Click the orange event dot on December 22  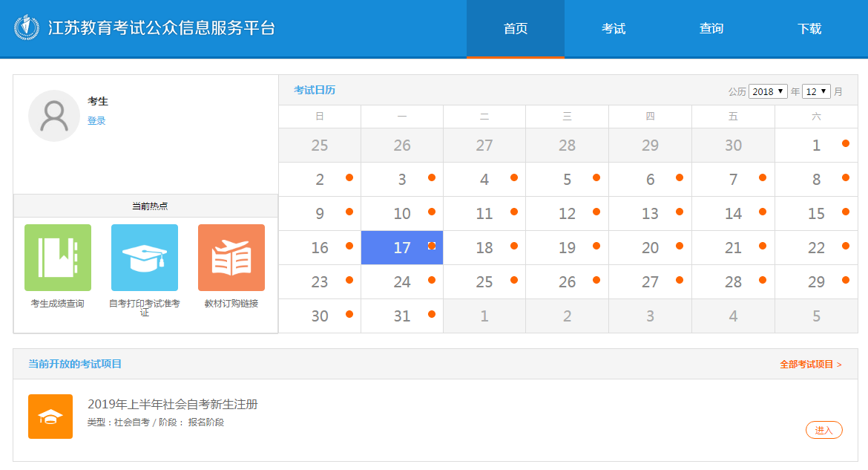click(x=846, y=246)
